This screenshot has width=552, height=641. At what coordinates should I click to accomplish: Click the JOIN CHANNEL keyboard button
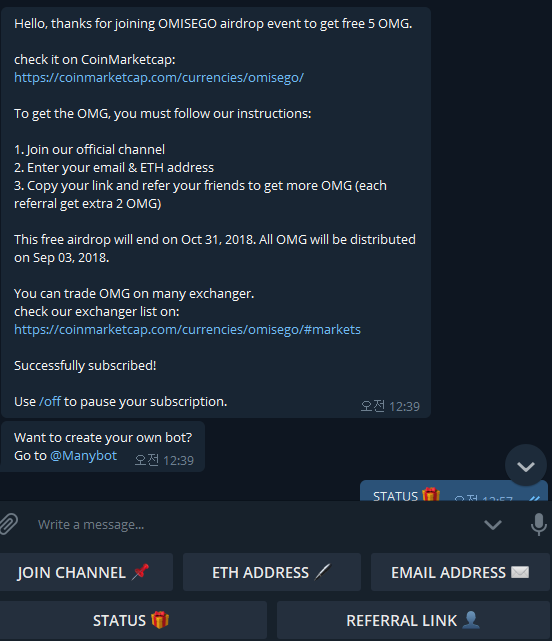tap(86, 572)
